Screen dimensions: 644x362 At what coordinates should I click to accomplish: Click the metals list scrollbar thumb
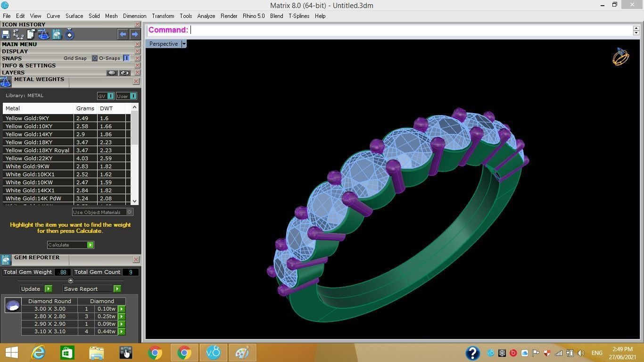[134, 128]
